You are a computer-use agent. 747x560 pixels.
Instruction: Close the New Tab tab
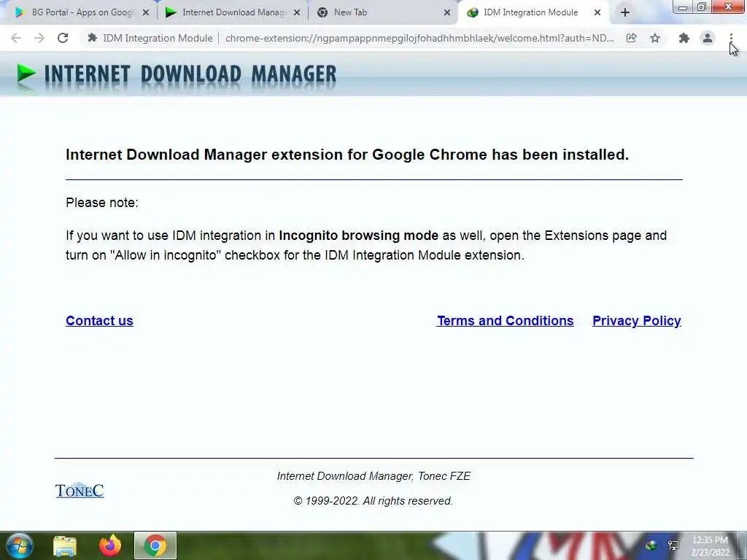pos(447,13)
